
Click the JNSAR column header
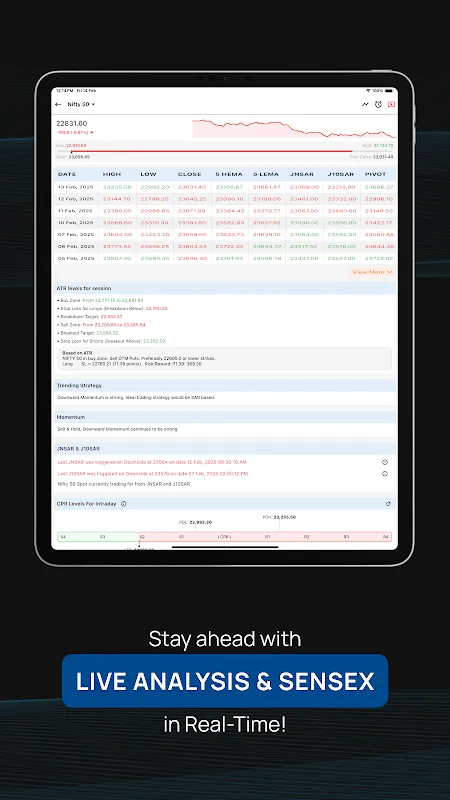[x=302, y=174]
